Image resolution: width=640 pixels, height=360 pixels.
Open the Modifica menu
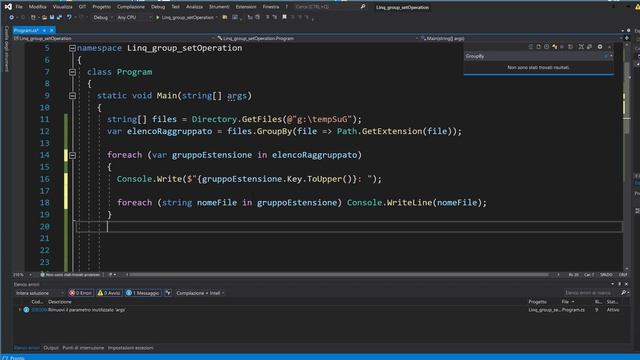point(38,7)
